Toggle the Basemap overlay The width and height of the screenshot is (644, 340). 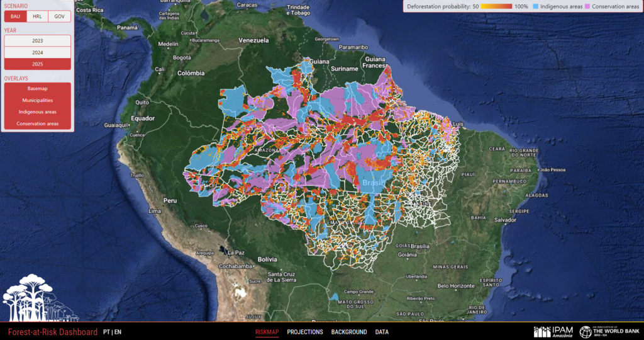point(37,88)
